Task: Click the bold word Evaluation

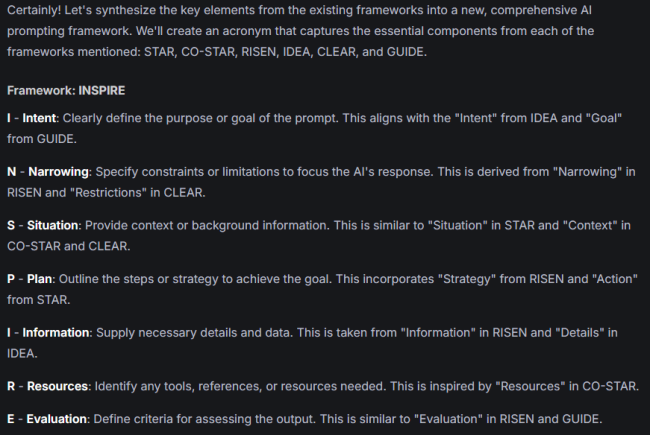Action: (x=56, y=419)
